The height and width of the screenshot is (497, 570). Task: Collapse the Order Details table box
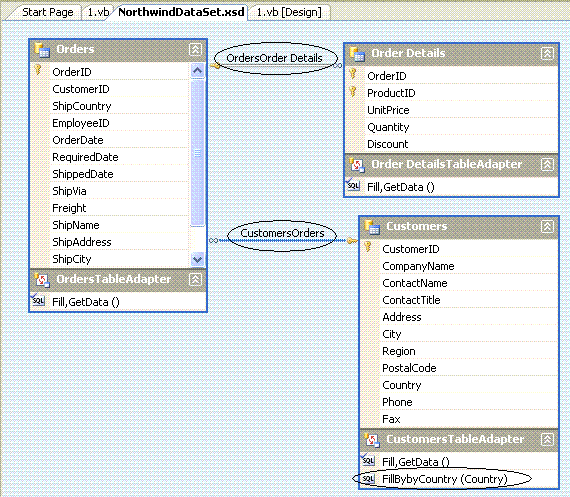click(547, 53)
